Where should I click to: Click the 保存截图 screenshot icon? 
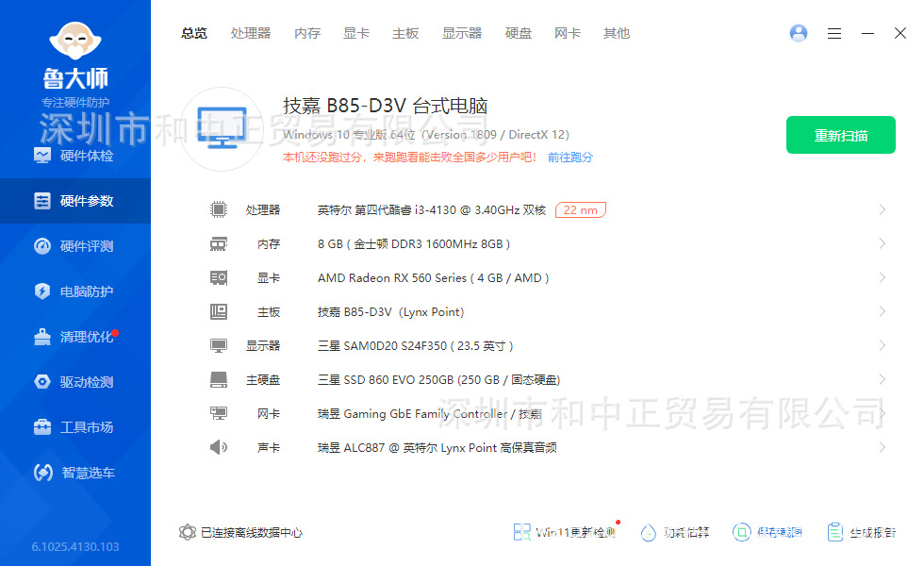741,532
